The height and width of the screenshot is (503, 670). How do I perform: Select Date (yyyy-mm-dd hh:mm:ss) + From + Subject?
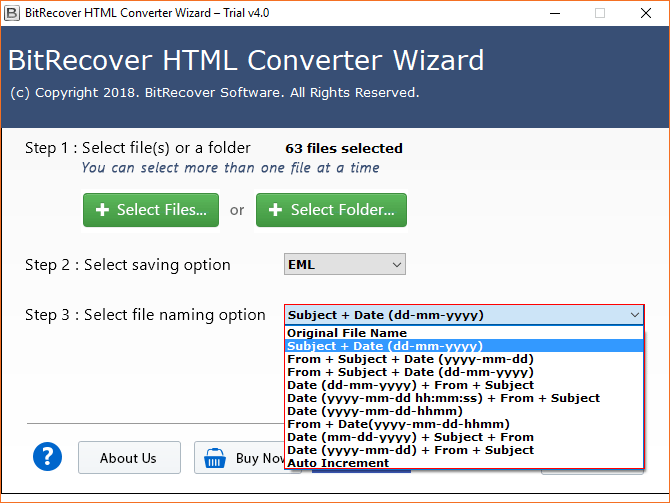point(464,398)
